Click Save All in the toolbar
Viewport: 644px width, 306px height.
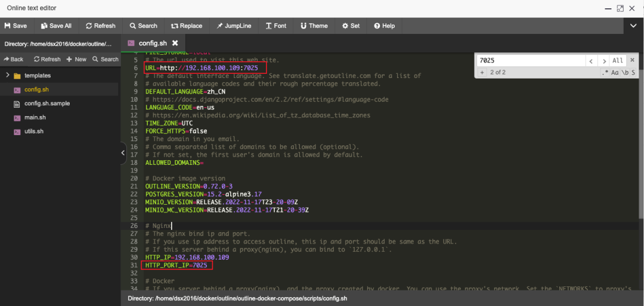pyautogui.click(x=56, y=26)
